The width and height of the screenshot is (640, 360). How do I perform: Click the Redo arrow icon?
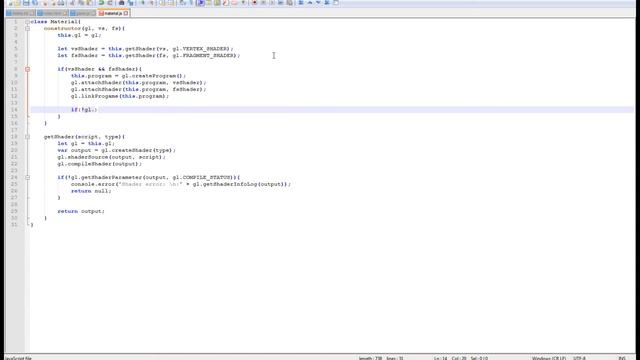pos(110,3)
